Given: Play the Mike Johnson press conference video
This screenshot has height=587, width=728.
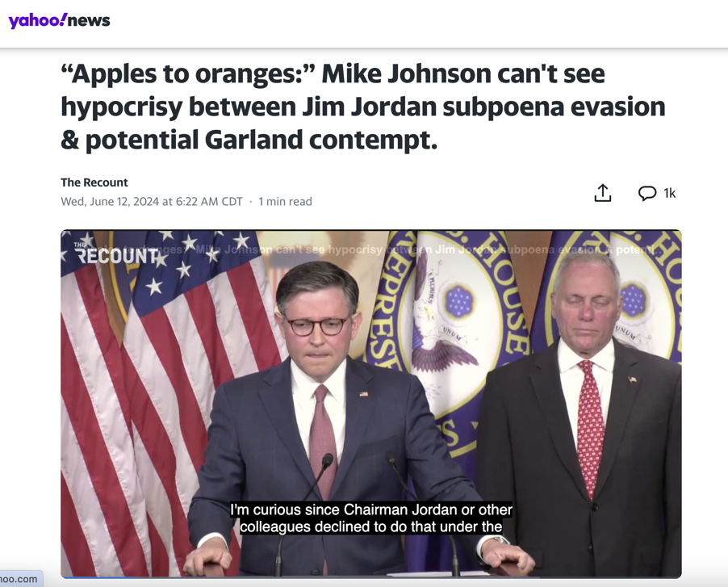Looking at the screenshot, I should tap(371, 404).
